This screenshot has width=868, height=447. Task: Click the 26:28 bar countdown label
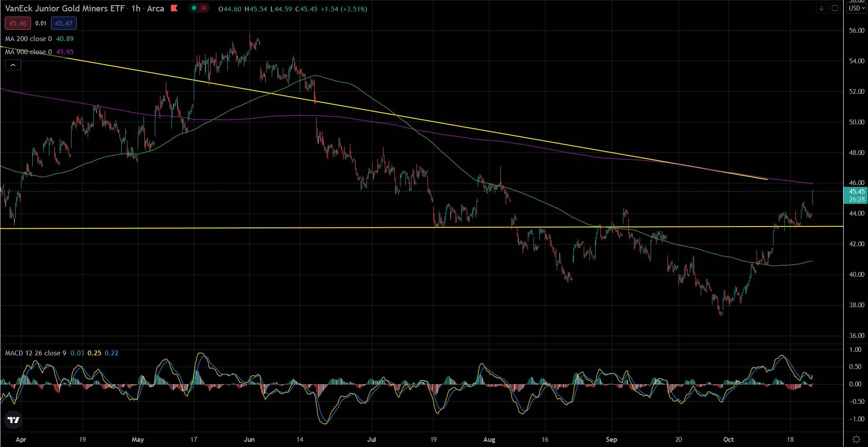point(857,199)
